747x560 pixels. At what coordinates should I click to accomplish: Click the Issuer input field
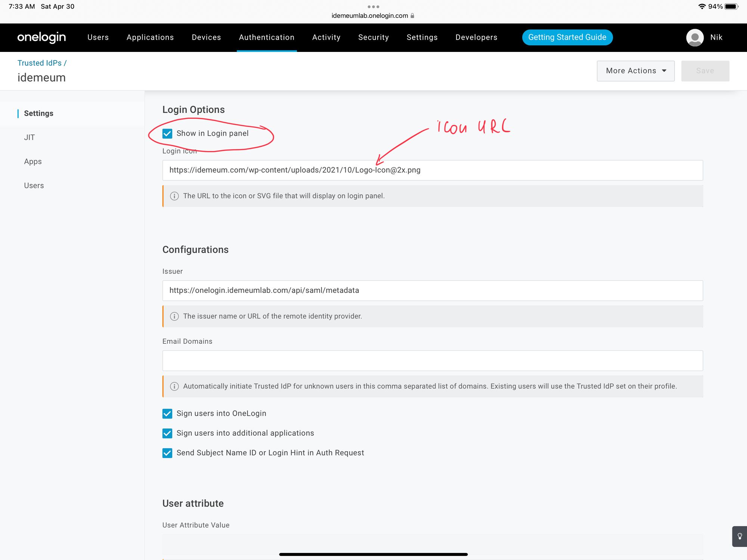(433, 291)
